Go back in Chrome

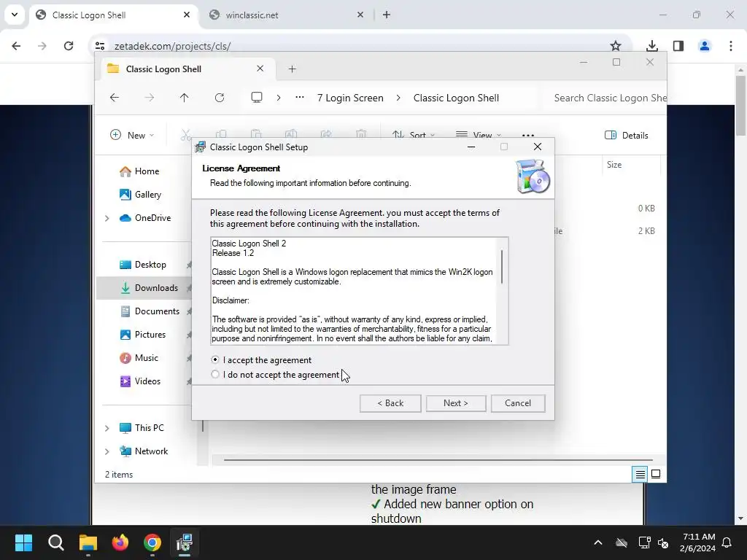(x=16, y=46)
